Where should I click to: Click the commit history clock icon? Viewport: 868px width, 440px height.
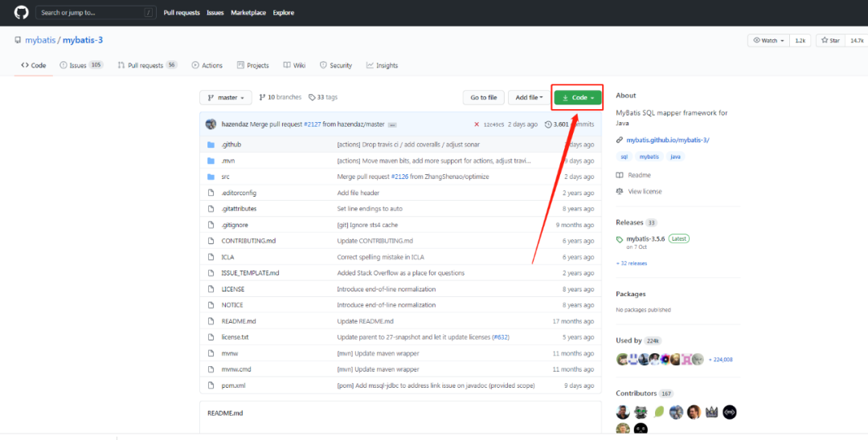(x=548, y=124)
